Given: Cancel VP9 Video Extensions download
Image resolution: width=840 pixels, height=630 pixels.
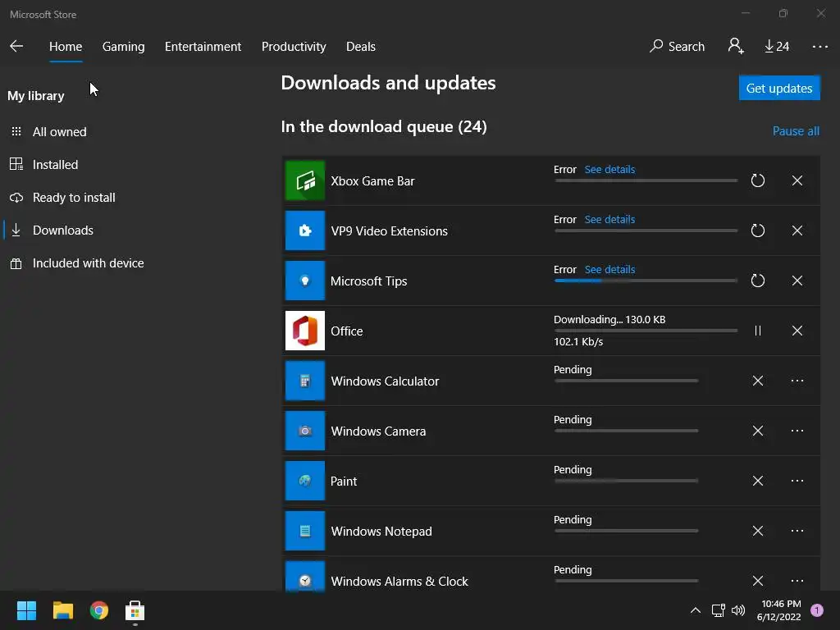Looking at the screenshot, I should click(797, 231).
